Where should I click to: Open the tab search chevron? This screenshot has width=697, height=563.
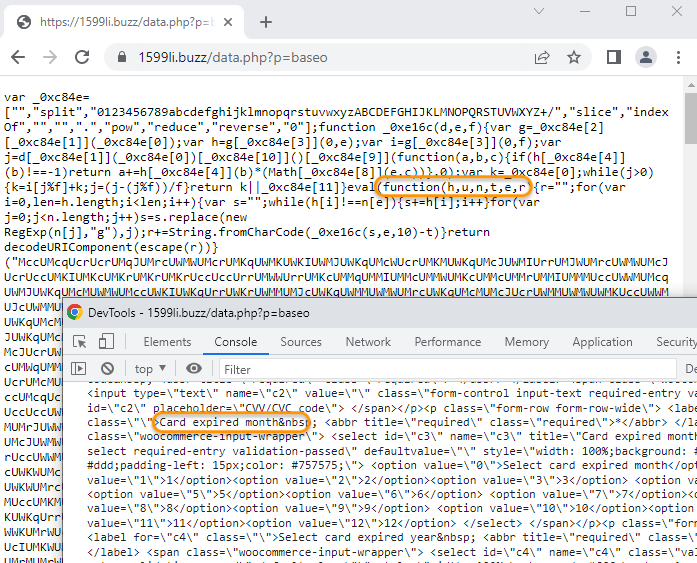point(539,11)
